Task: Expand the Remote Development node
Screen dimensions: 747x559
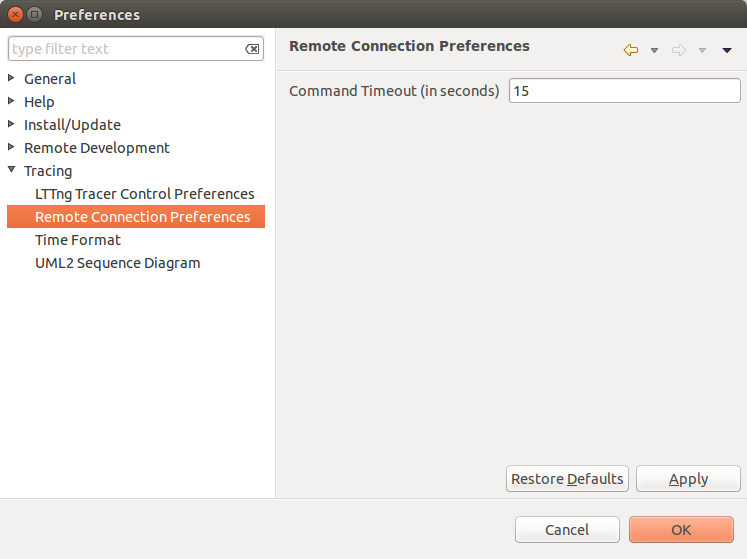Action: point(12,147)
